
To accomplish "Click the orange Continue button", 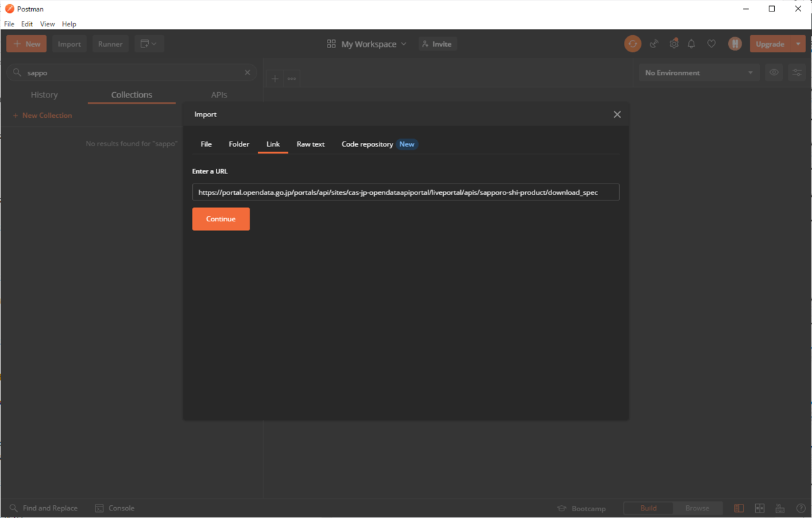I will (x=221, y=219).
